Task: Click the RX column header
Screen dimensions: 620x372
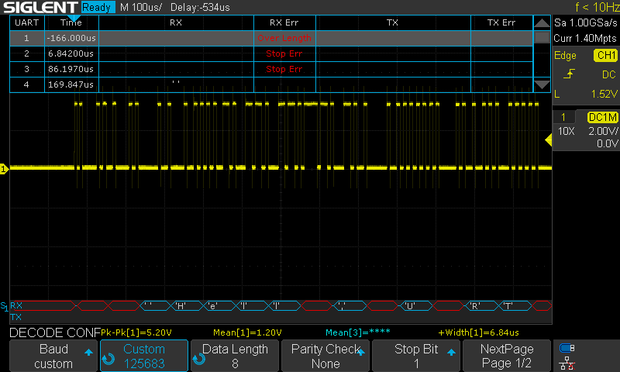Action: [x=176, y=23]
